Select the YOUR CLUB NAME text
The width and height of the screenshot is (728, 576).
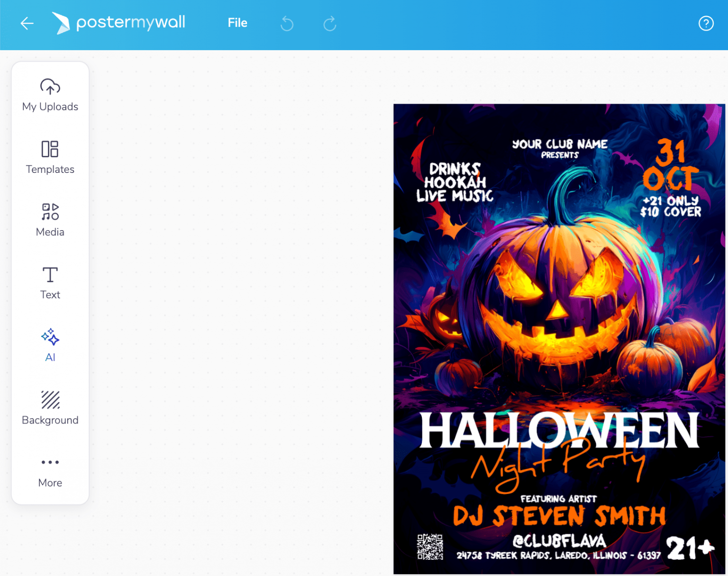(x=560, y=144)
